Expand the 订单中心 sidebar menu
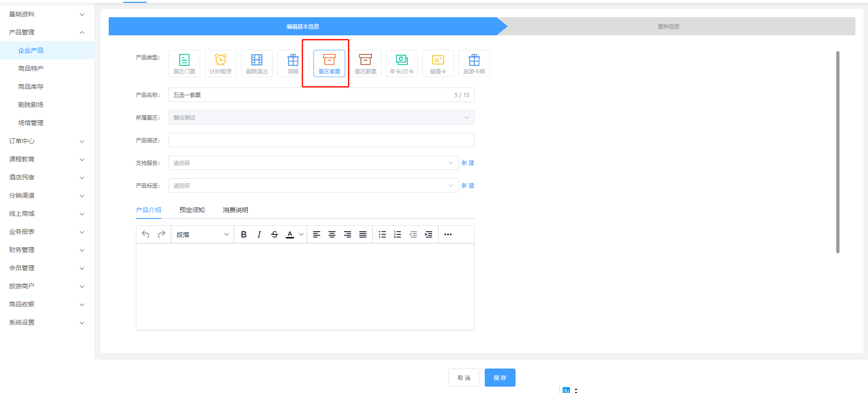The width and height of the screenshot is (868, 393). pyautogui.click(x=47, y=141)
